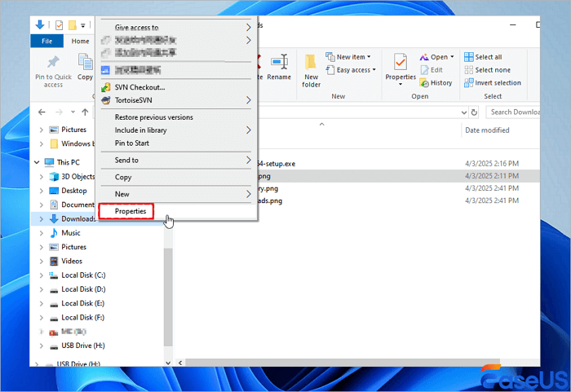The image size is (571, 392).
Task: Click the navigation pane scroll-down arrow
Action: pyautogui.click(x=168, y=363)
